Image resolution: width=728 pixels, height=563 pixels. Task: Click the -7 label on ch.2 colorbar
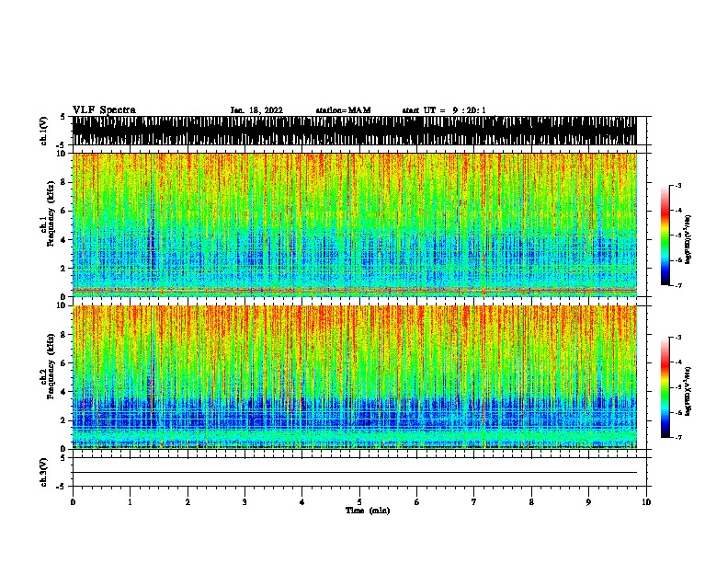pyautogui.click(x=678, y=437)
